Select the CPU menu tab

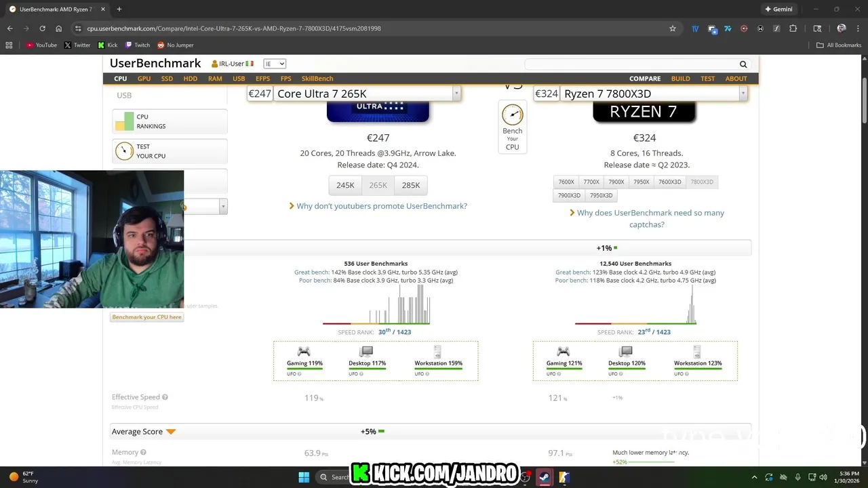point(120,79)
